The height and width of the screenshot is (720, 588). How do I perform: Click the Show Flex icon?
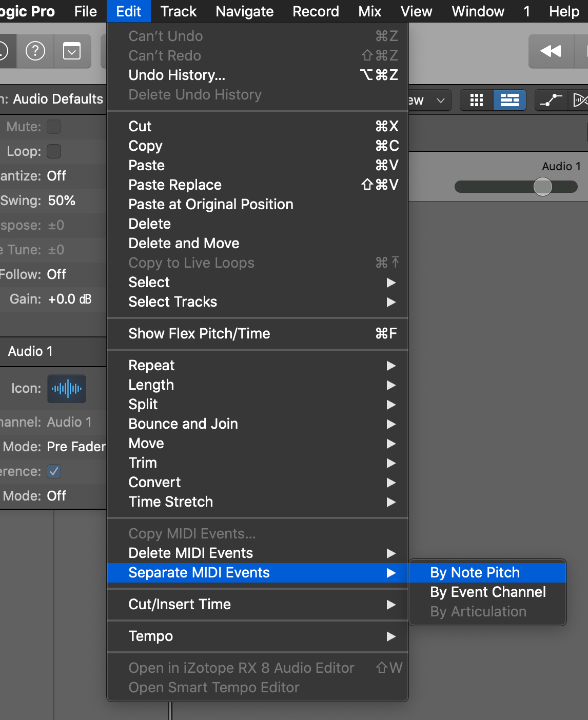(x=580, y=100)
